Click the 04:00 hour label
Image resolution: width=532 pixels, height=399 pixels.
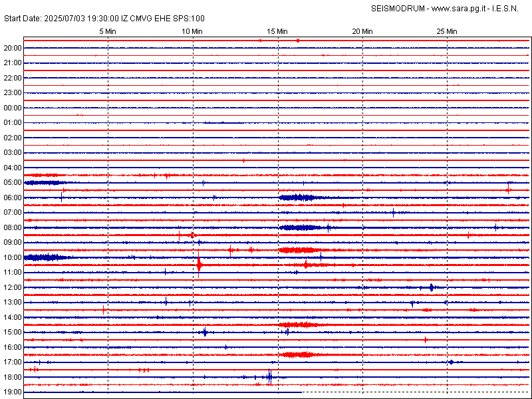click(13, 168)
